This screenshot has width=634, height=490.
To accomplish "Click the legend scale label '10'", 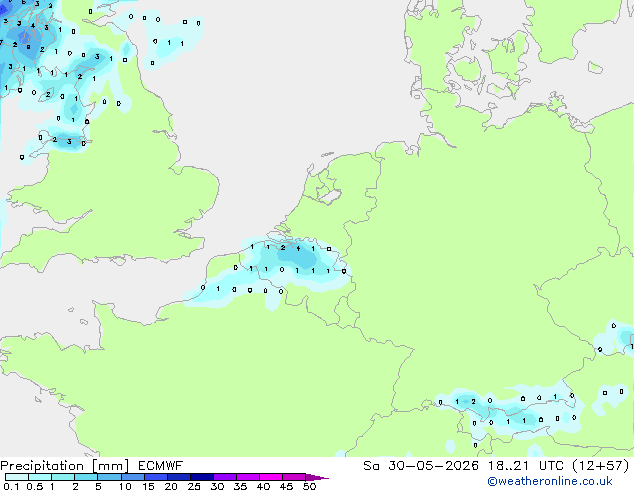I will pos(125,486).
